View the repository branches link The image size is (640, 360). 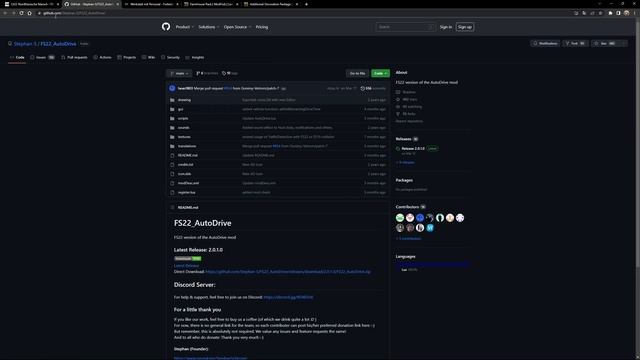[207, 73]
